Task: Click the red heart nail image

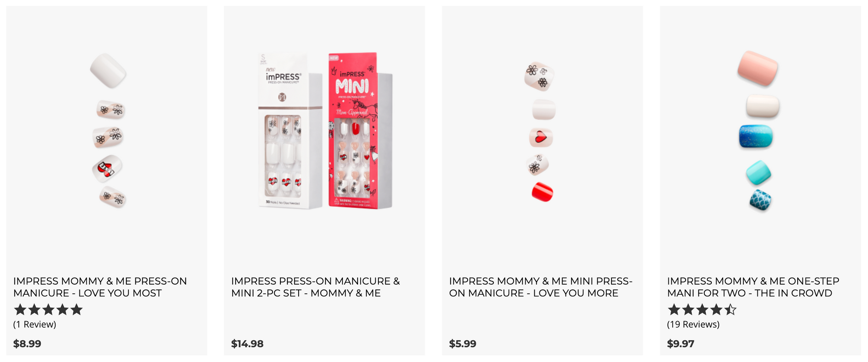Action: pyautogui.click(x=541, y=138)
